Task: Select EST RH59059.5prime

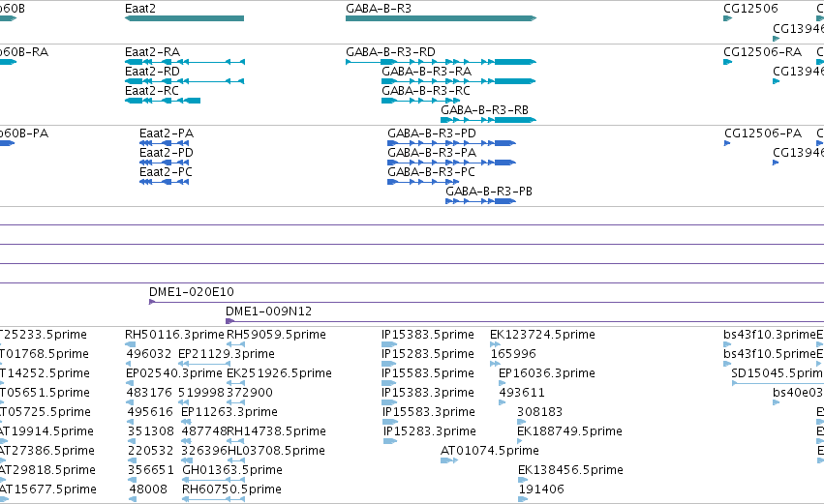Action: point(276,335)
